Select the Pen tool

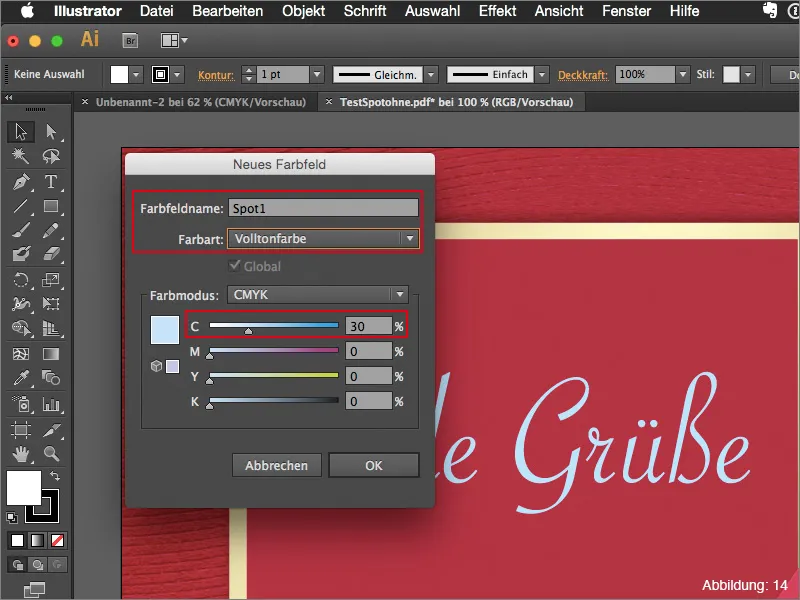pos(20,182)
